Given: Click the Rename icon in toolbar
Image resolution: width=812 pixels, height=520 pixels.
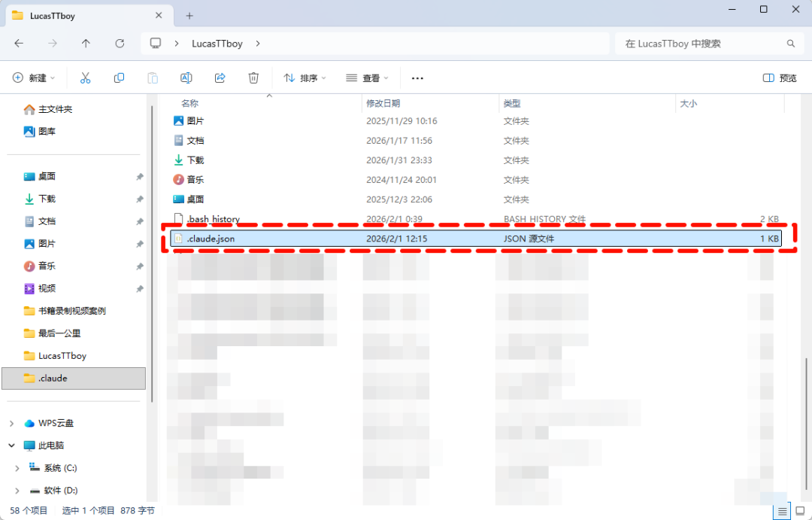Looking at the screenshot, I should (186, 78).
